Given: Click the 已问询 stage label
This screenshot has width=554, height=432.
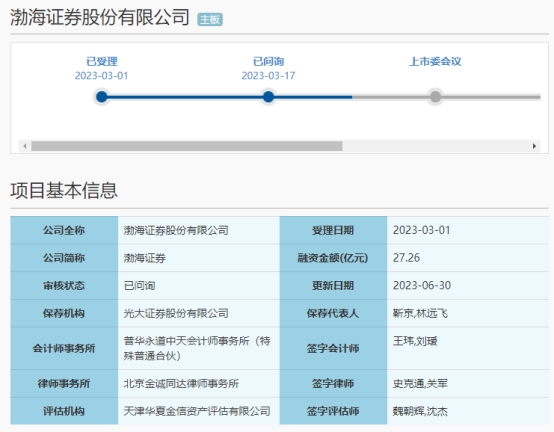Looking at the screenshot, I should pyautogui.click(x=269, y=61).
